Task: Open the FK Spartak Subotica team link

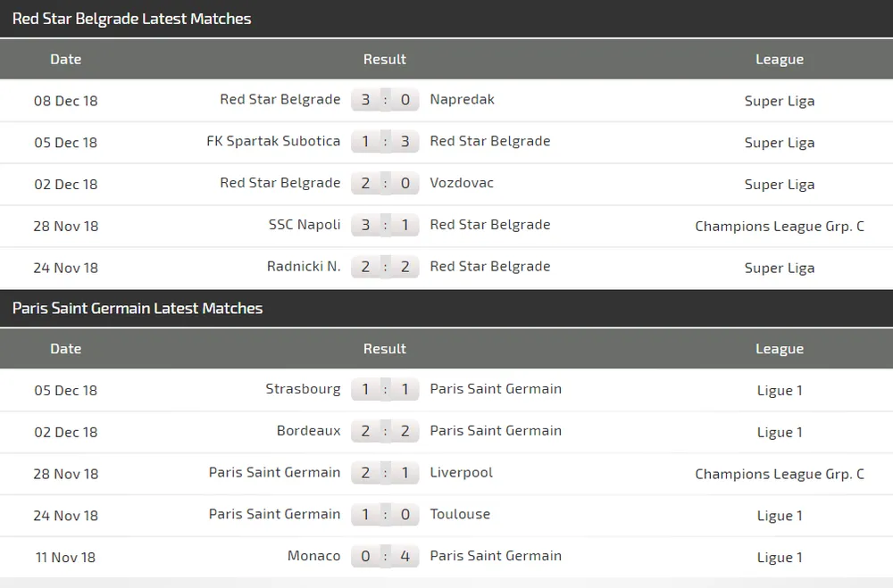Action: [x=273, y=141]
